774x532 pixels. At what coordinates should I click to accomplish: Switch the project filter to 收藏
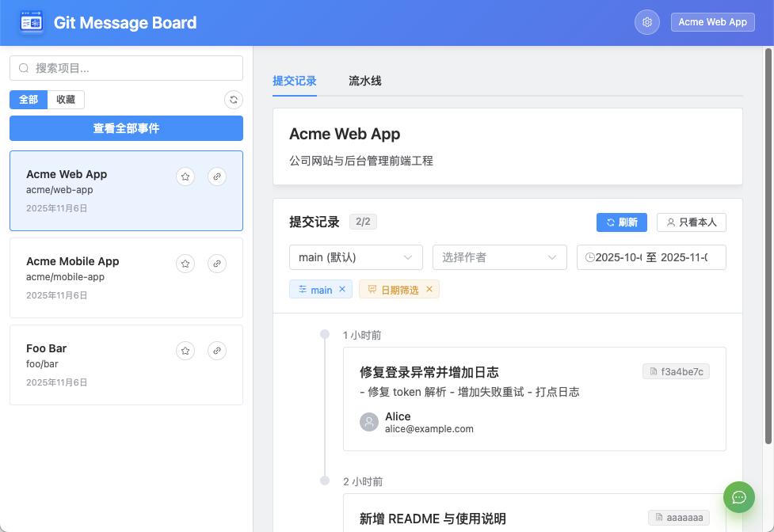pyautogui.click(x=66, y=100)
